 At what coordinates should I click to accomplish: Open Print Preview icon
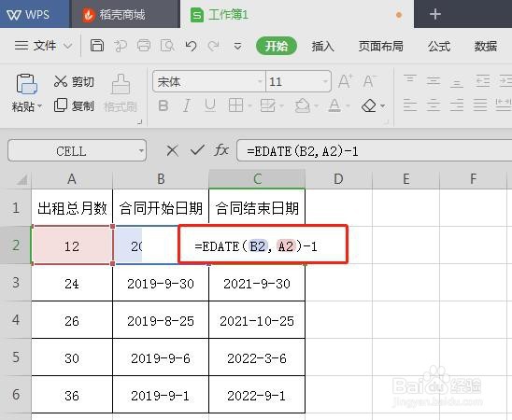click(167, 46)
